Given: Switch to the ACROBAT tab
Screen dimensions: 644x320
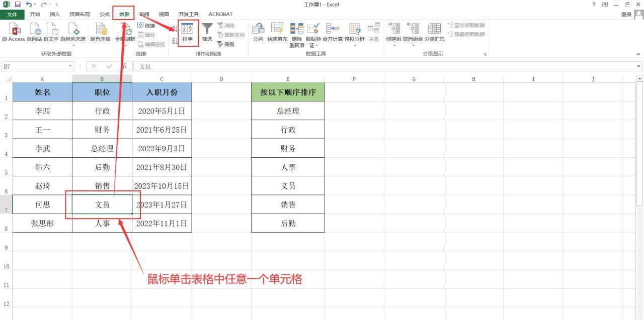Looking at the screenshot, I should [220, 14].
